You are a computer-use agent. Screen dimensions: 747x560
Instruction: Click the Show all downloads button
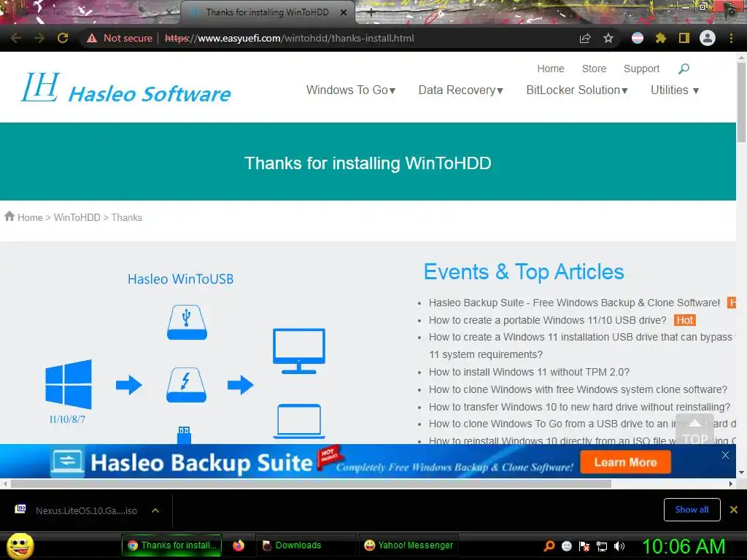(x=692, y=510)
